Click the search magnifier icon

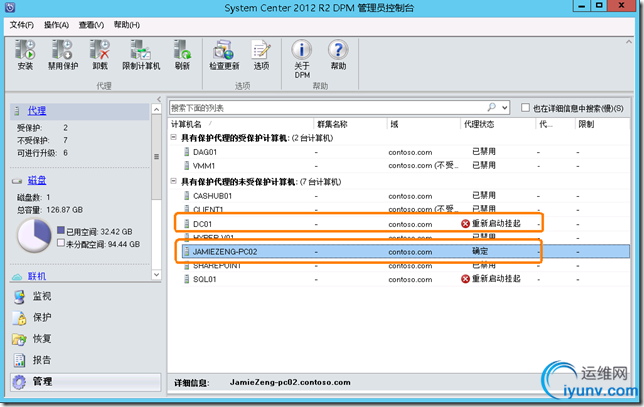click(491, 108)
